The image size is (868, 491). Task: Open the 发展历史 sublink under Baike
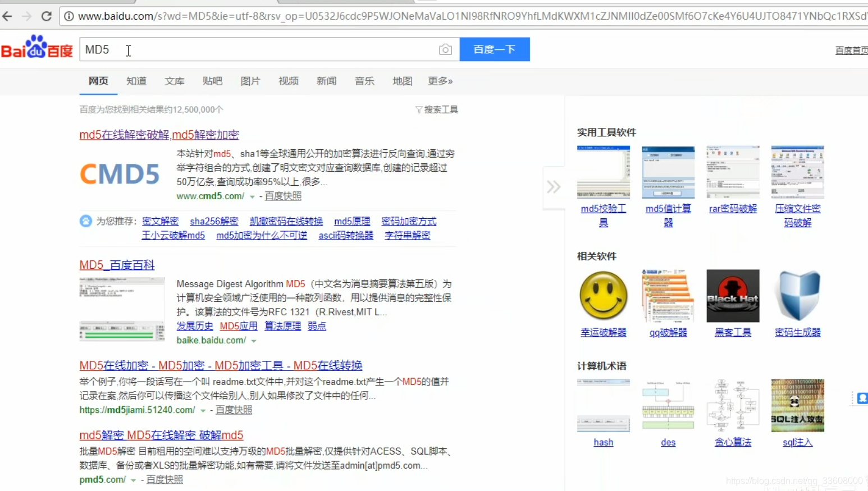[195, 326]
